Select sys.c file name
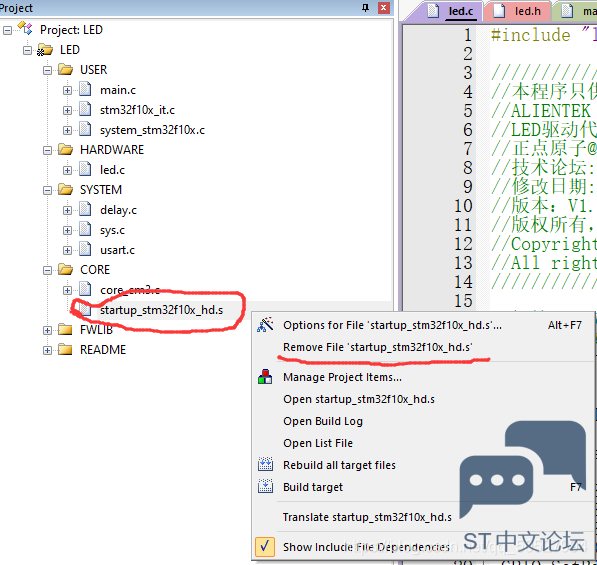The width and height of the screenshot is (597, 565). click(112, 230)
